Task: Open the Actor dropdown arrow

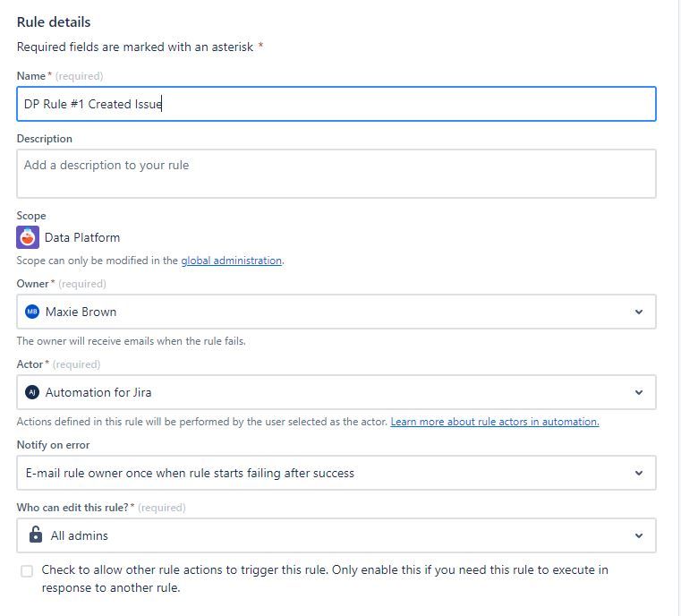Action: [638, 392]
